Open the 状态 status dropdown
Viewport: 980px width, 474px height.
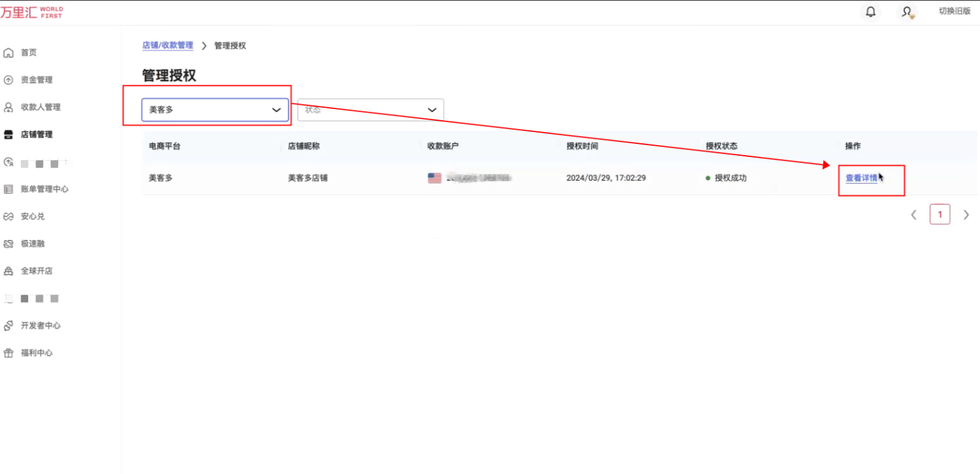point(371,110)
